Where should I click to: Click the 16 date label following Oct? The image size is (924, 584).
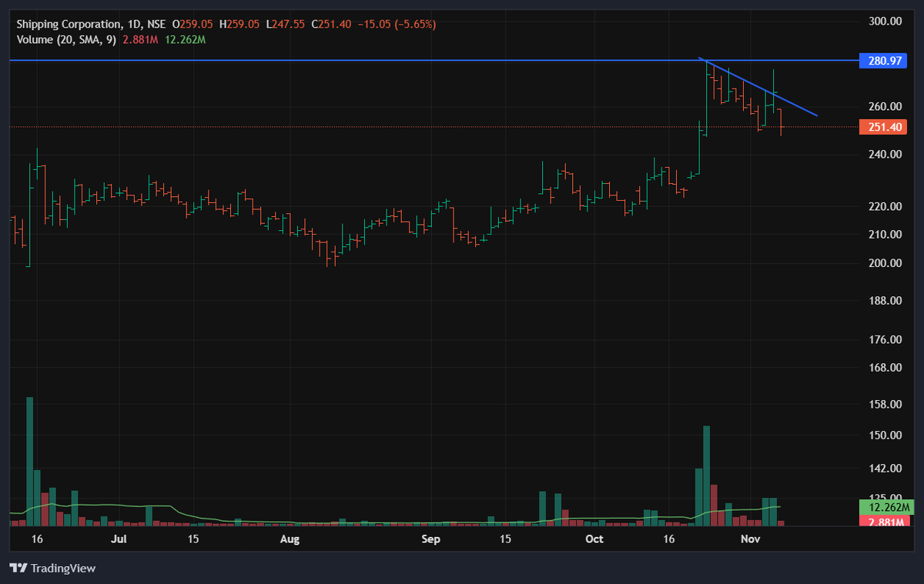click(x=668, y=539)
